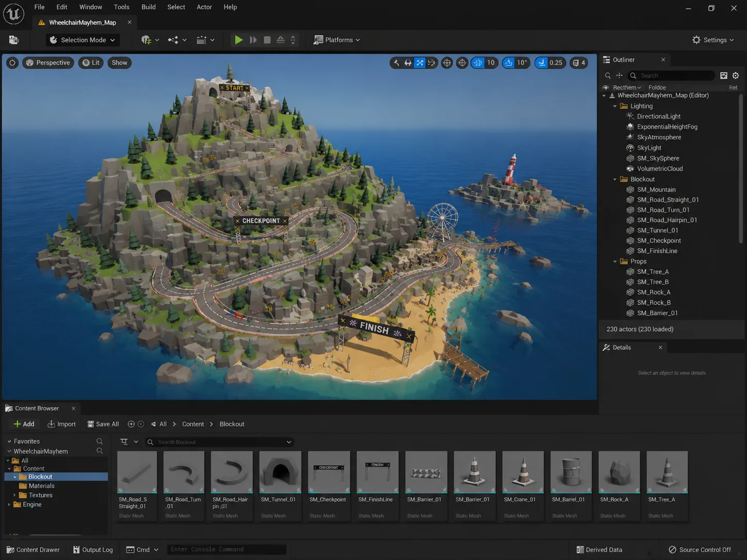The image size is (747, 560).
Task: Click the Stop simulation square button
Action: coord(267,40)
